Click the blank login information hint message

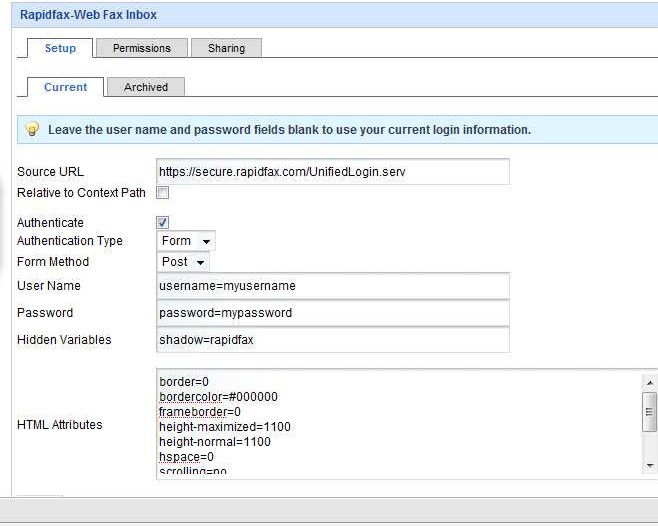(289, 130)
